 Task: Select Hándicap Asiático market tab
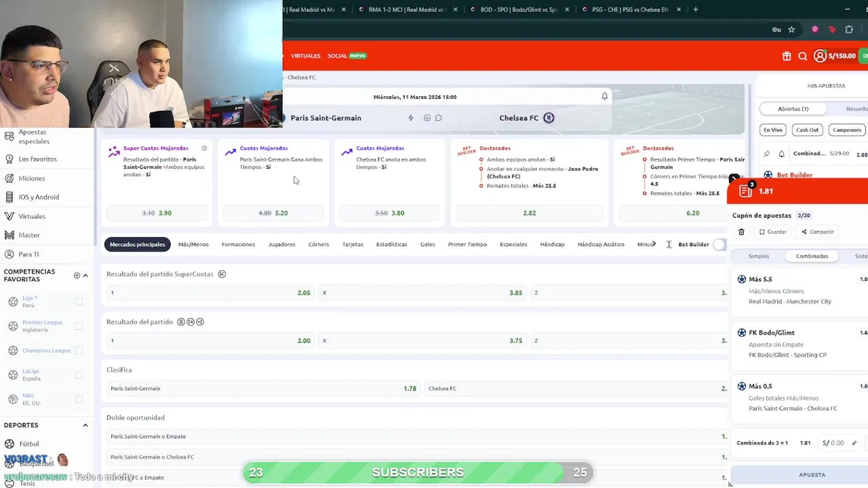point(601,244)
